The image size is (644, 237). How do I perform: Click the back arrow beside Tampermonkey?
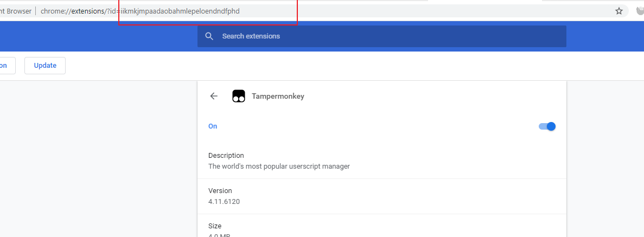click(214, 96)
